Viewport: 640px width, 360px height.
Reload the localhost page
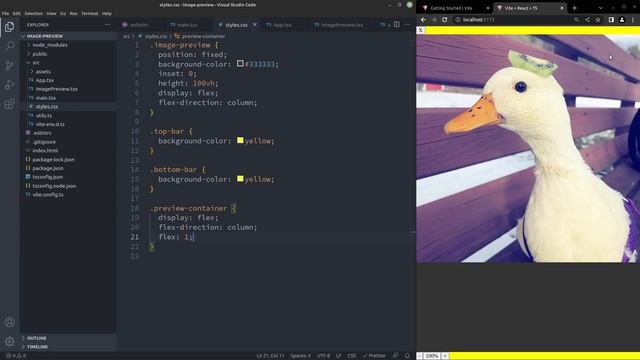point(444,19)
